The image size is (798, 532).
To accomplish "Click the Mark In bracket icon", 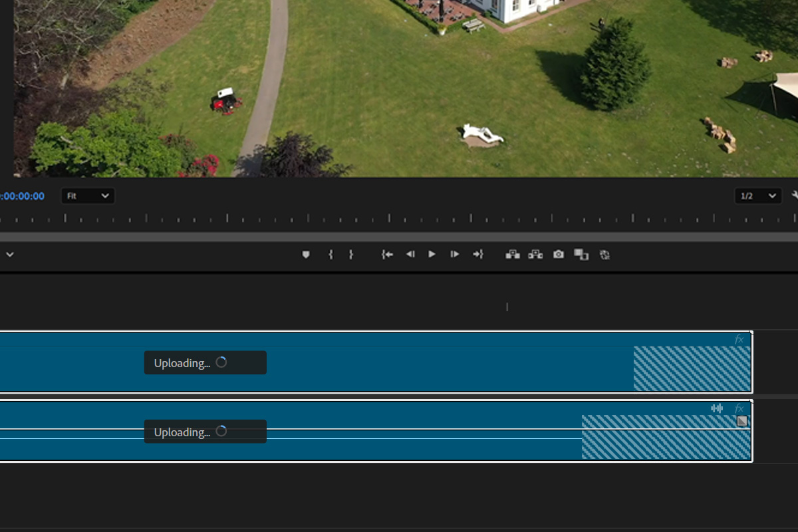I will 331,254.
